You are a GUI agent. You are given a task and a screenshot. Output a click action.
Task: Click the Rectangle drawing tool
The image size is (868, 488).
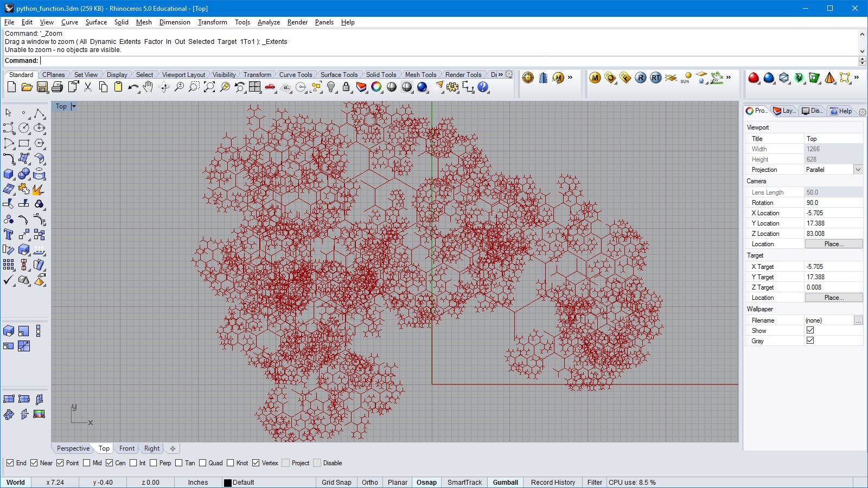[x=24, y=144]
